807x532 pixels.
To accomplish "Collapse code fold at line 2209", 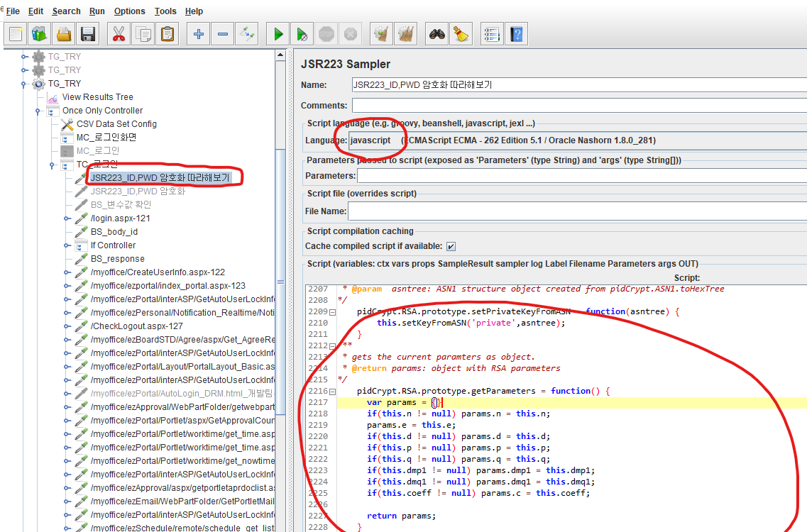I will click(x=332, y=312).
